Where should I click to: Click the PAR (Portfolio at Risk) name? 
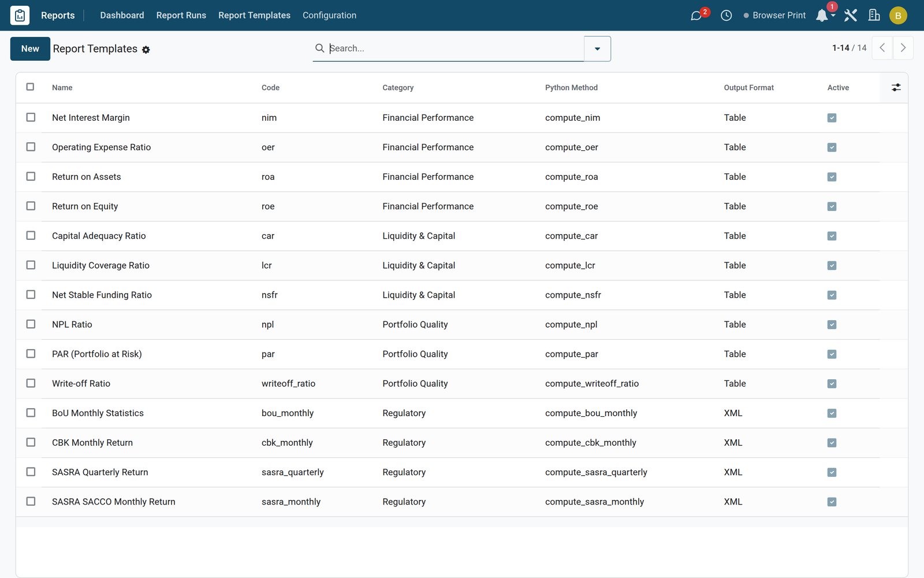97,354
